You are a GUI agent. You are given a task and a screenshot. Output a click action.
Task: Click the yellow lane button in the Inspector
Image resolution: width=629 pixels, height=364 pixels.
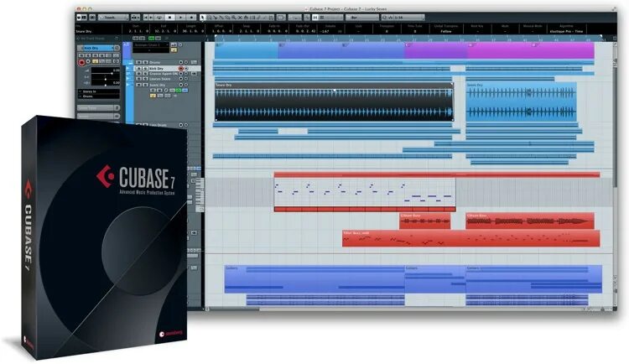click(x=95, y=61)
